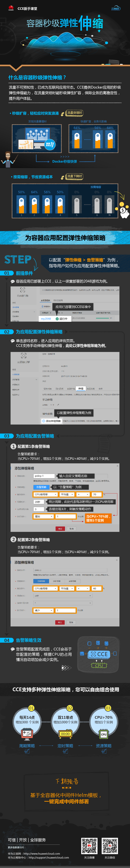The width and height of the screenshot is (130, 868).
Task: Click 确定 in the policy-2 dialog
Action: pyautogui.click(x=60, y=622)
